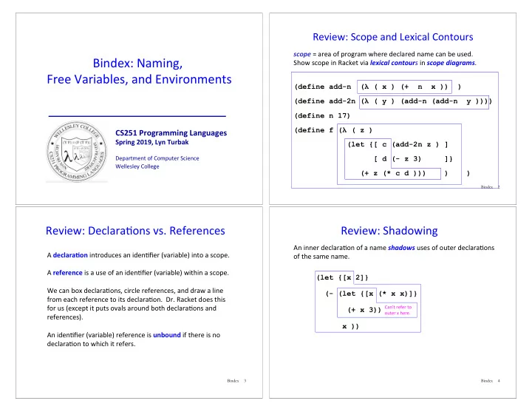Click the bold term 'declaration'
Image resolution: width=532 pixels, height=412 pixels.
coord(70,255)
